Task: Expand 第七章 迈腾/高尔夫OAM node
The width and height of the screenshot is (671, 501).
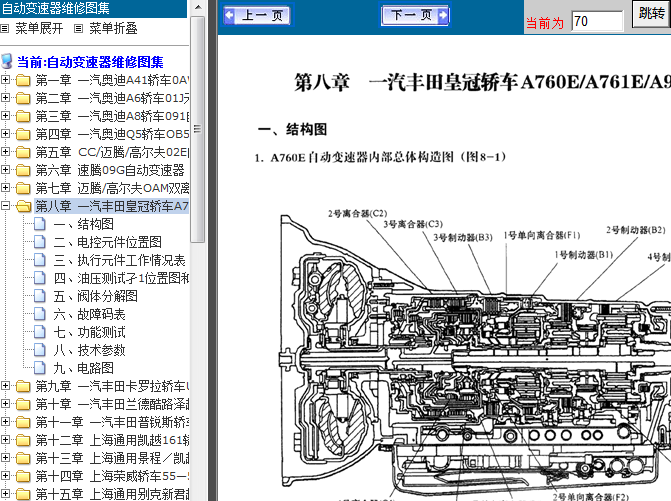Action: point(5,187)
